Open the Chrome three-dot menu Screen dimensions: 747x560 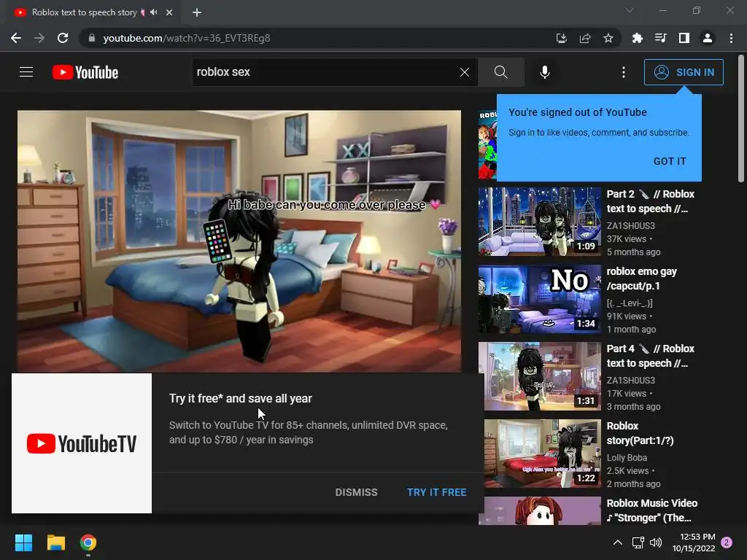click(x=731, y=38)
